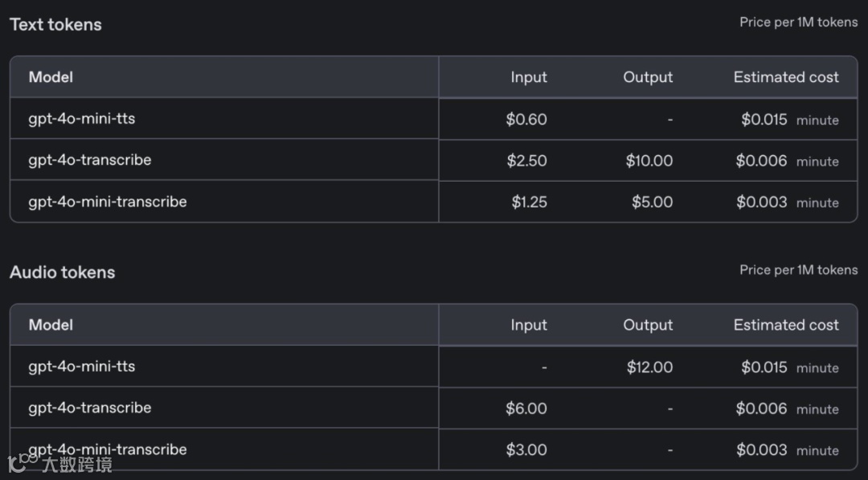
Task: Select gpt-4o-transcribe in Audio tokens table
Action: pyautogui.click(x=89, y=408)
